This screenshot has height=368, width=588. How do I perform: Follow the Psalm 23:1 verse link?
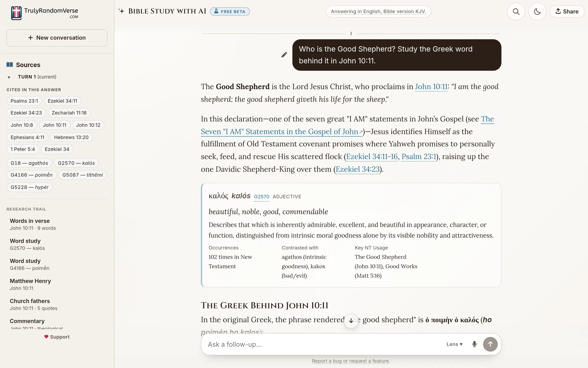point(419,156)
